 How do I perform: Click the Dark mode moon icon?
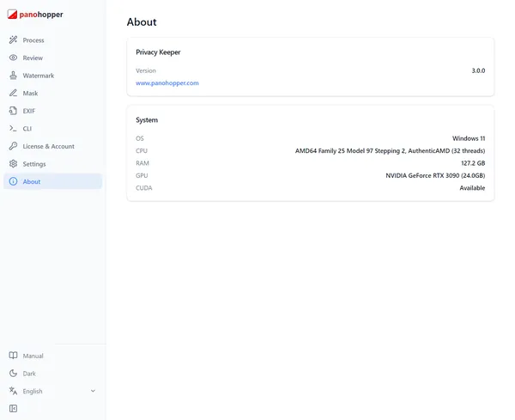click(13, 374)
